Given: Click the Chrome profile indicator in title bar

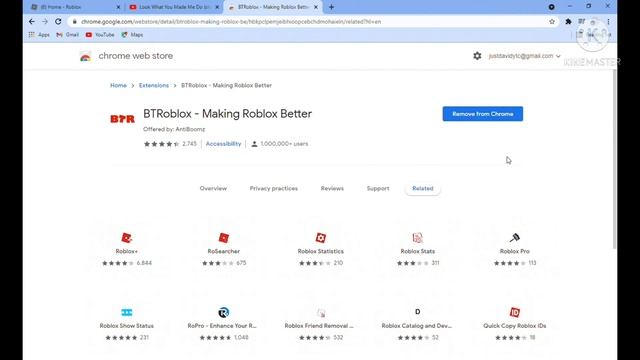Looking at the screenshot, I should click(551, 7).
